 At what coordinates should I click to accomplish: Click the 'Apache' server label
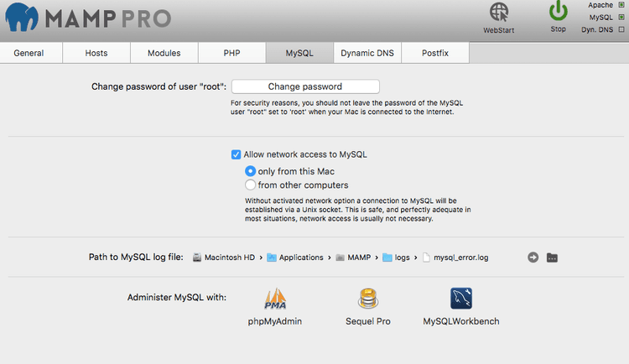pos(600,5)
